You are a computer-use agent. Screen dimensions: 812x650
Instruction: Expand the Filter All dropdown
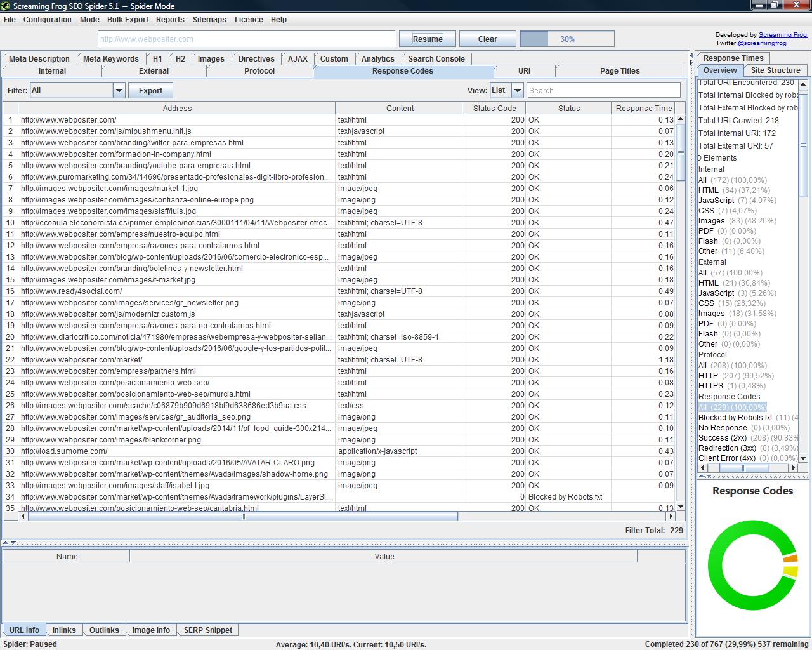coord(119,90)
